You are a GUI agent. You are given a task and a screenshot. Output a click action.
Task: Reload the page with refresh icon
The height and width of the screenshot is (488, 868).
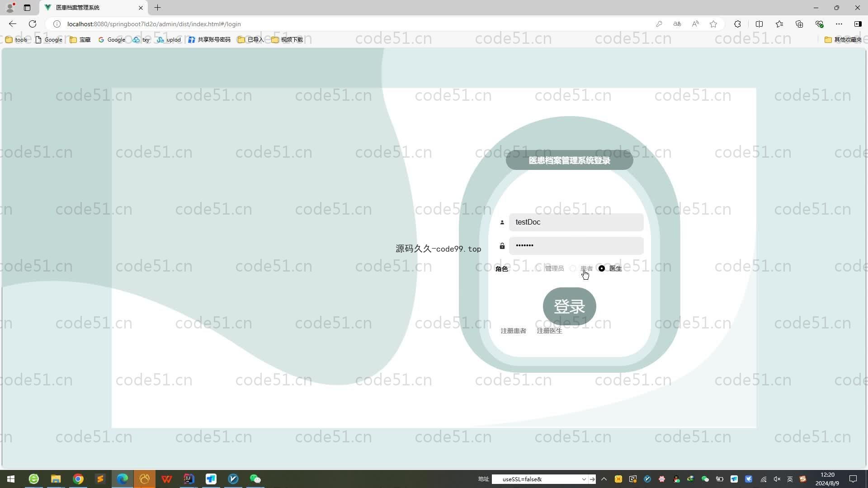pyautogui.click(x=33, y=24)
